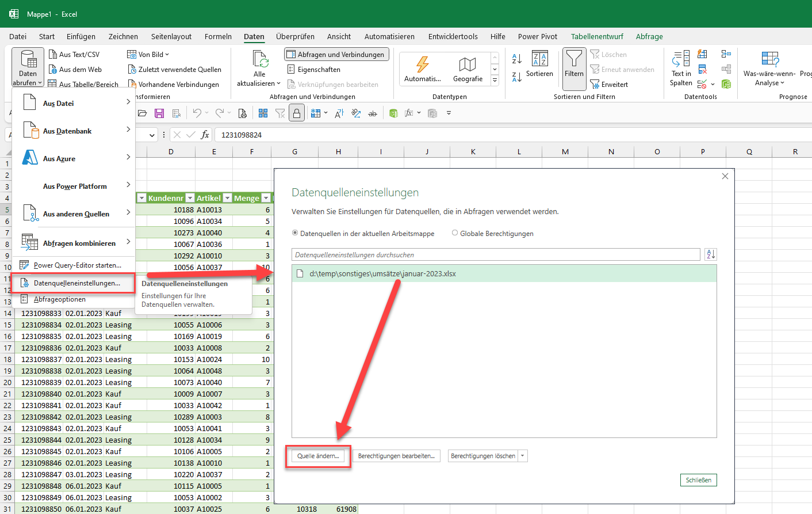Expand the Berechtigungen löschen dropdown arrow
The width and height of the screenshot is (812, 514).
[x=523, y=456]
